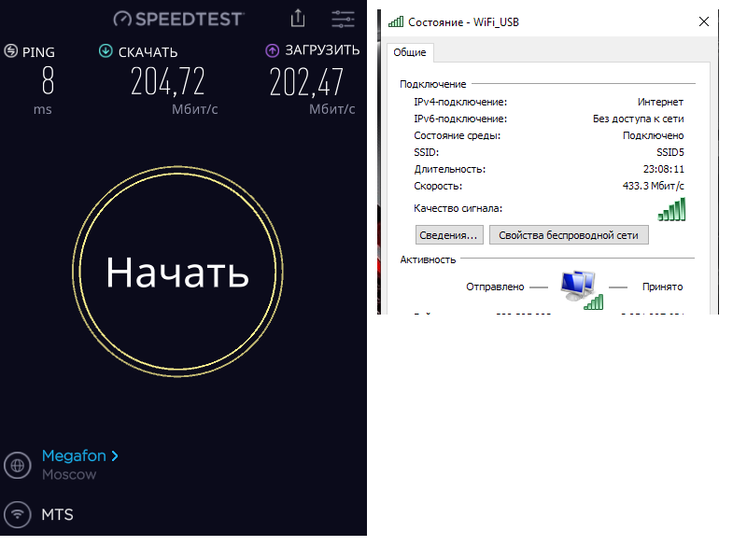Open the Speedtest settings sliders icon
Image resolution: width=747 pixels, height=560 pixels.
344,19
